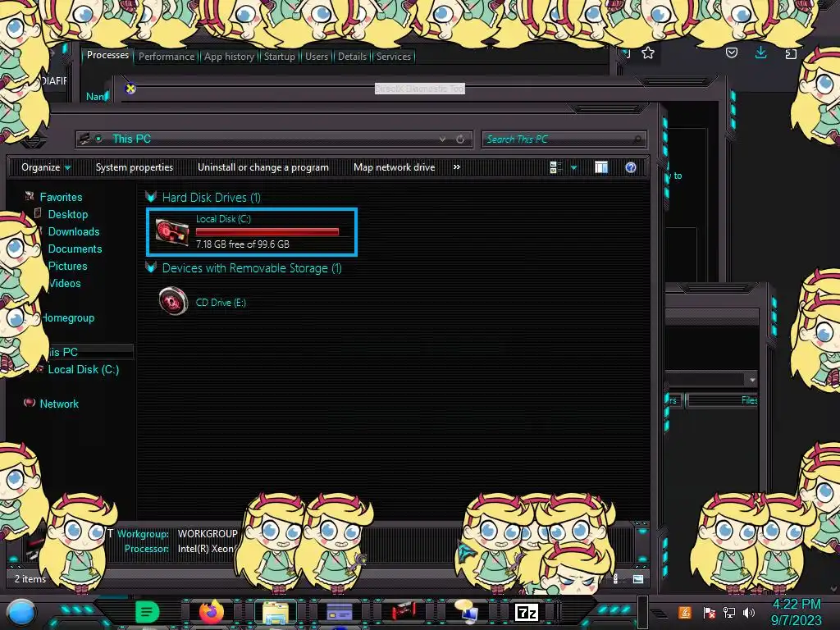Open the red graphics card taskbar icon
This screenshot has width=840, height=630.
click(403, 612)
